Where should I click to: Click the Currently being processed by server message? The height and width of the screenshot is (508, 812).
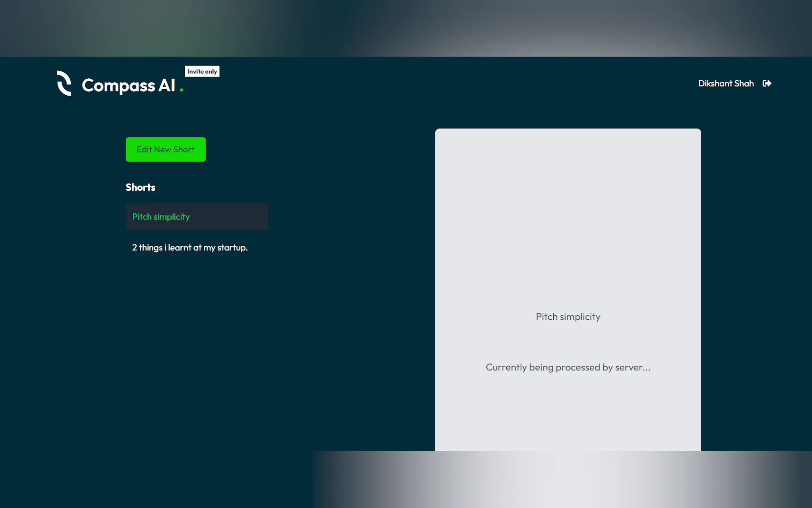(x=568, y=367)
